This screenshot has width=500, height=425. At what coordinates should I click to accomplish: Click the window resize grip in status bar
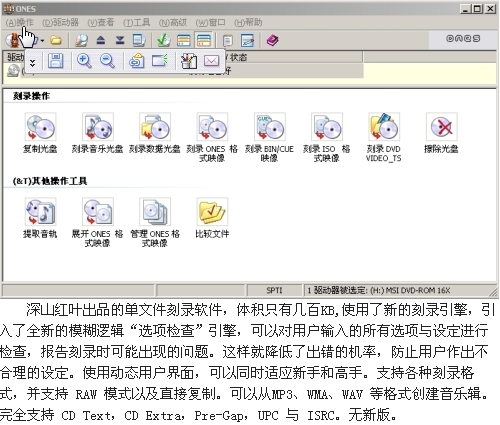pyautogui.click(x=493, y=292)
